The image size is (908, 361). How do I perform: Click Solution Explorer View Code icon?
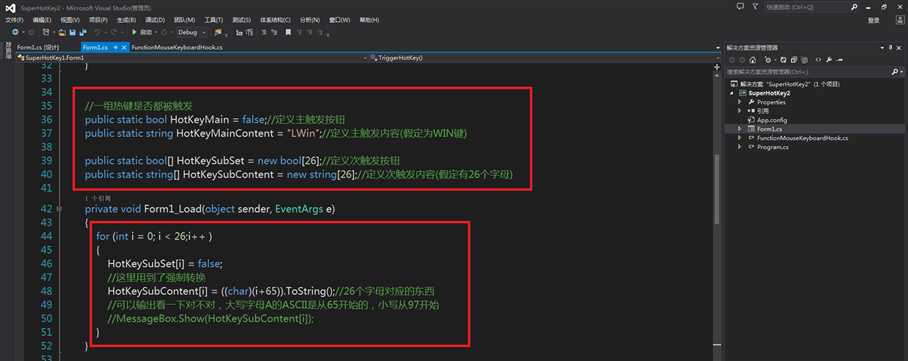click(x=818, y=60)
